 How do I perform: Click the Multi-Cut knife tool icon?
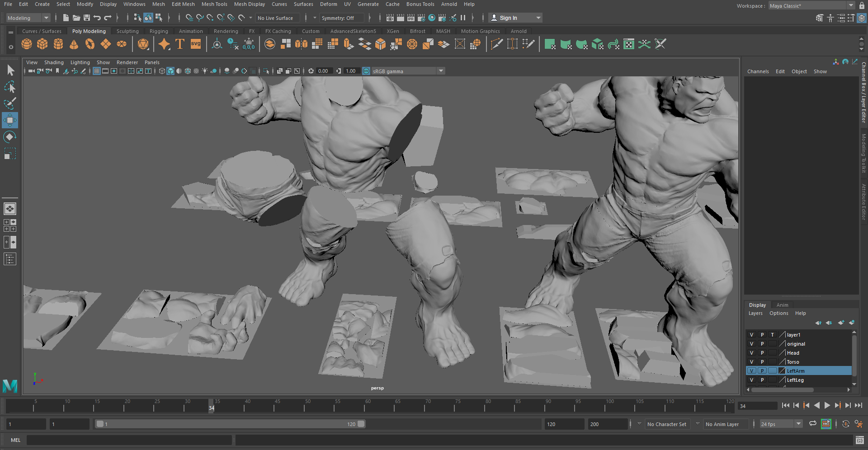click(496, 44)
